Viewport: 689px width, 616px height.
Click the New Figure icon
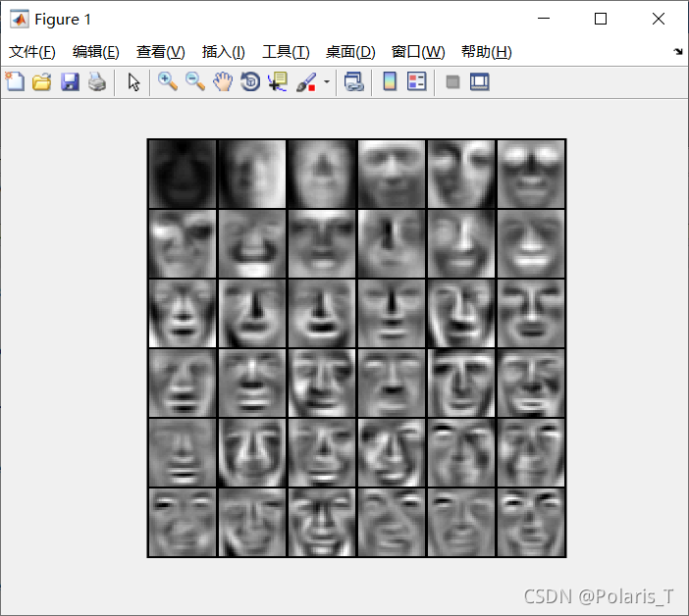coord(15,81)
